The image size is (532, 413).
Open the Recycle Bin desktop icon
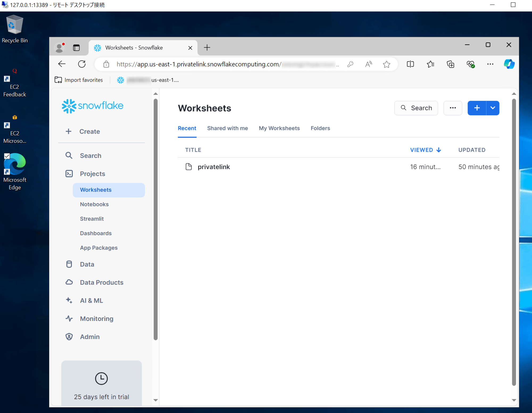click(x=15, y=29)
